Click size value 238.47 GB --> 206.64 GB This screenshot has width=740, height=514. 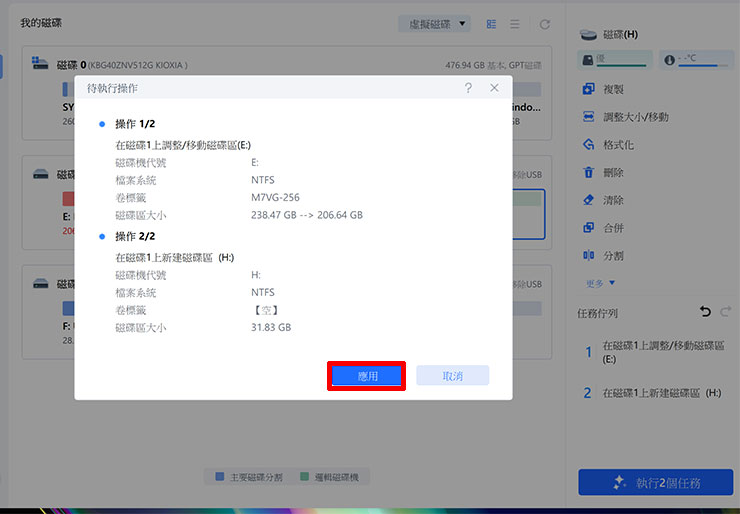coord(307,215)
